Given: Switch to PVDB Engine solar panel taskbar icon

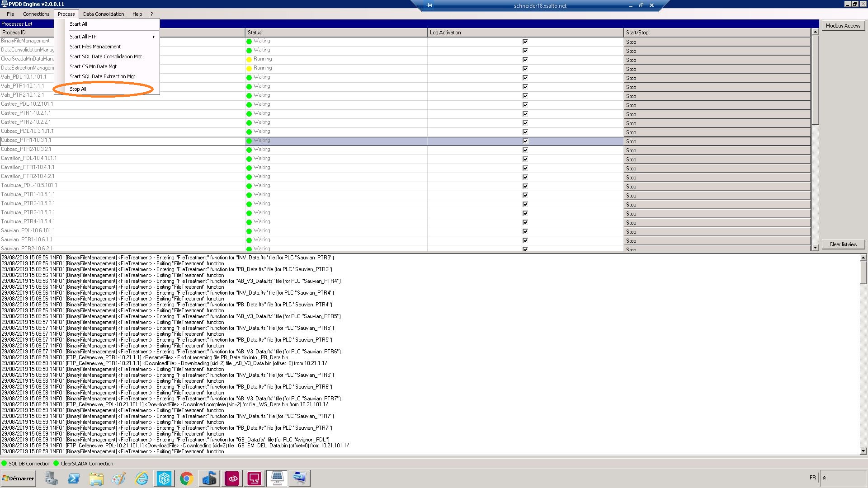Looking at the screenshot, I should [x=277, y=478].
